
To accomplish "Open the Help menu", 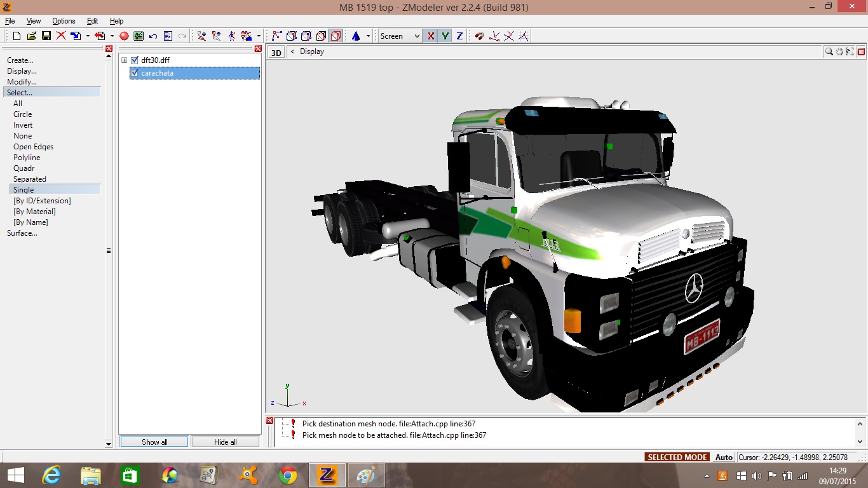I will 117,21.
